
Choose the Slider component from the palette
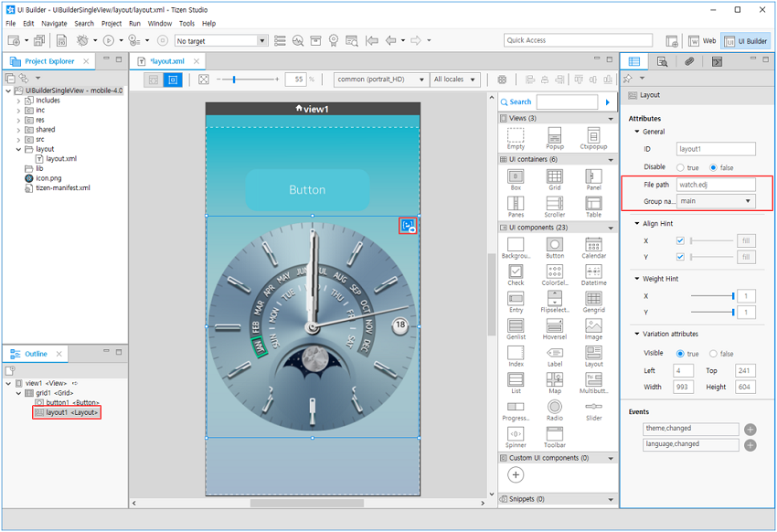[593, 406]
